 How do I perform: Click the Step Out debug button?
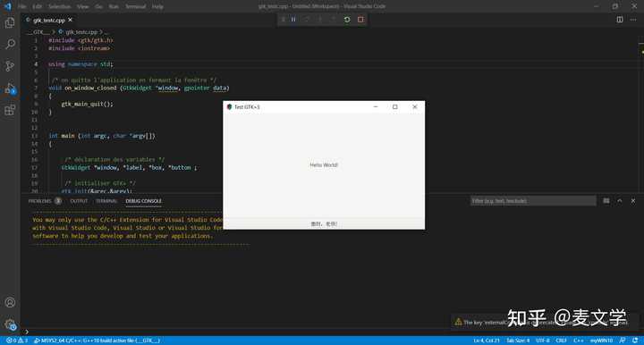click(x=334, y=20)
